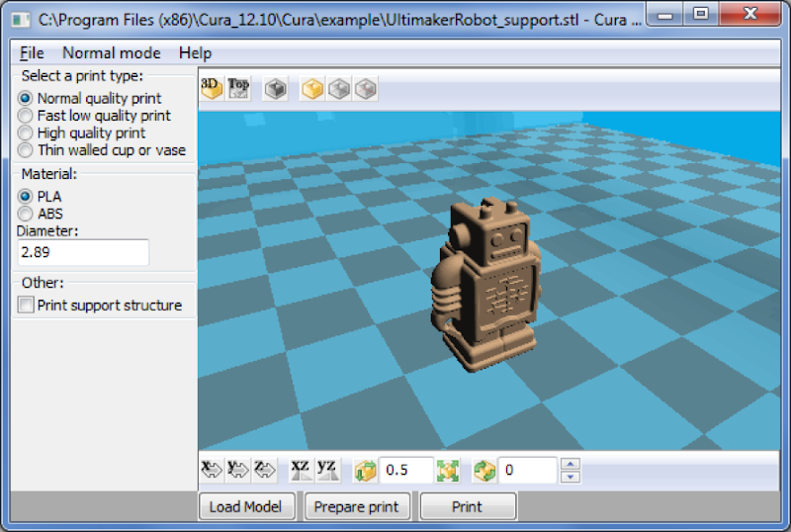Scale the model to maximum size
791x532 pixels.
pos(448,471)
